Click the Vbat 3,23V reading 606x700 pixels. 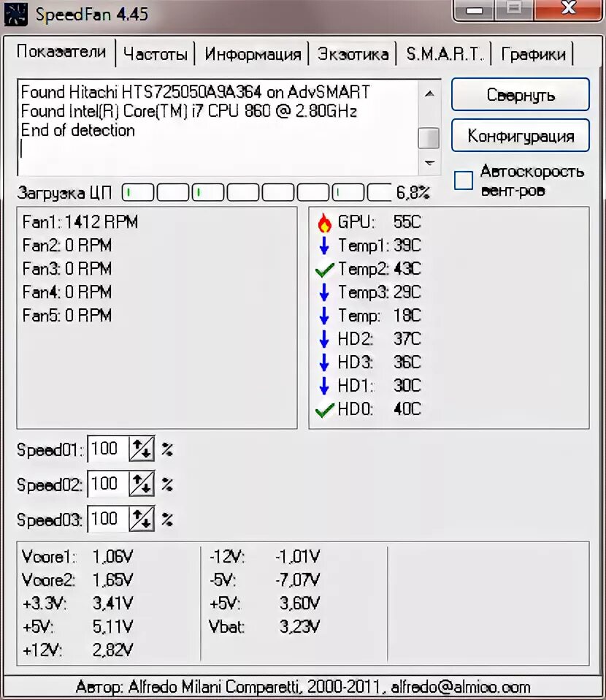[x=264, y=627]
